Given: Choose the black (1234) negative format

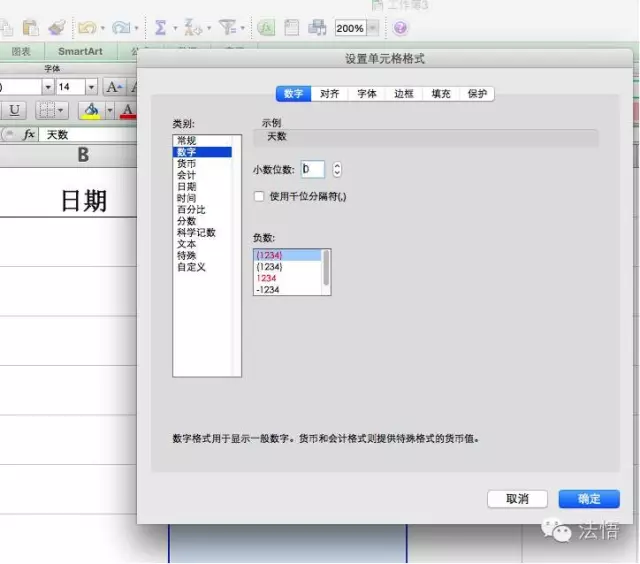Looking at the screenshot, I should pos(288,266).
